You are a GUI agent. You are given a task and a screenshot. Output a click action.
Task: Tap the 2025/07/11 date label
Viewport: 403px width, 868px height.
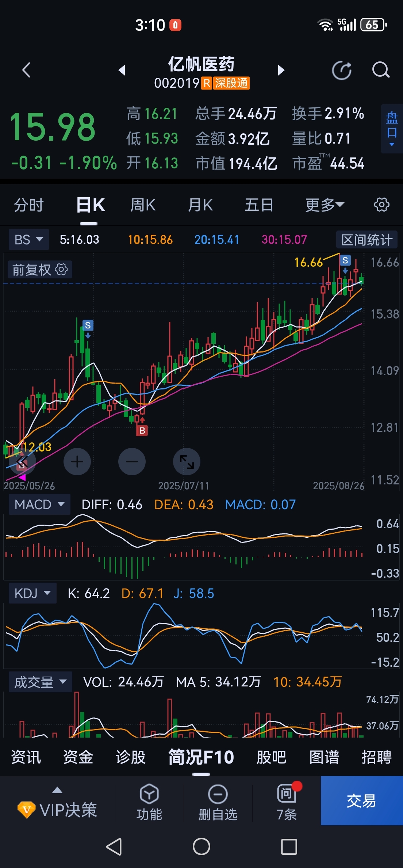pyautogui.click(x=184, y=486)
